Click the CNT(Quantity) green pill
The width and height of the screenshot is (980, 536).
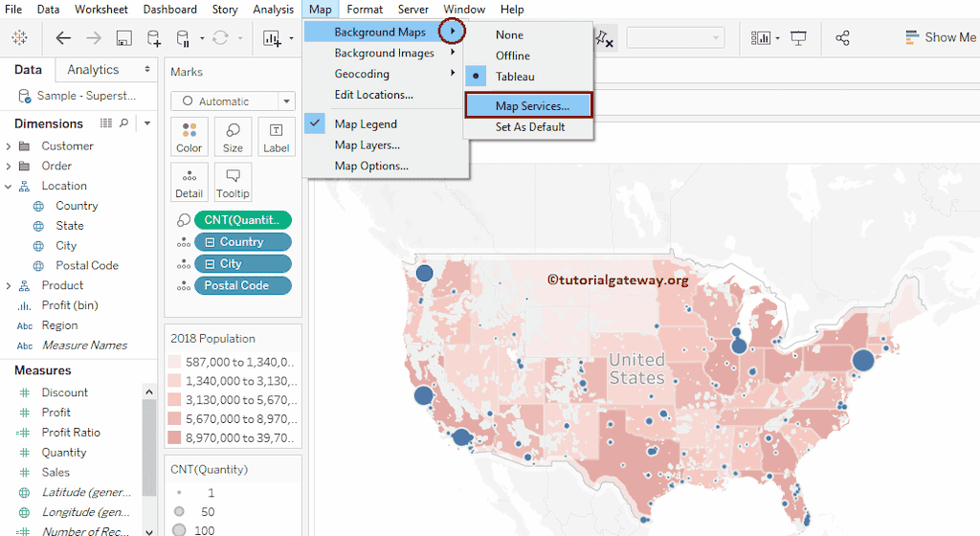click(242, 220)
